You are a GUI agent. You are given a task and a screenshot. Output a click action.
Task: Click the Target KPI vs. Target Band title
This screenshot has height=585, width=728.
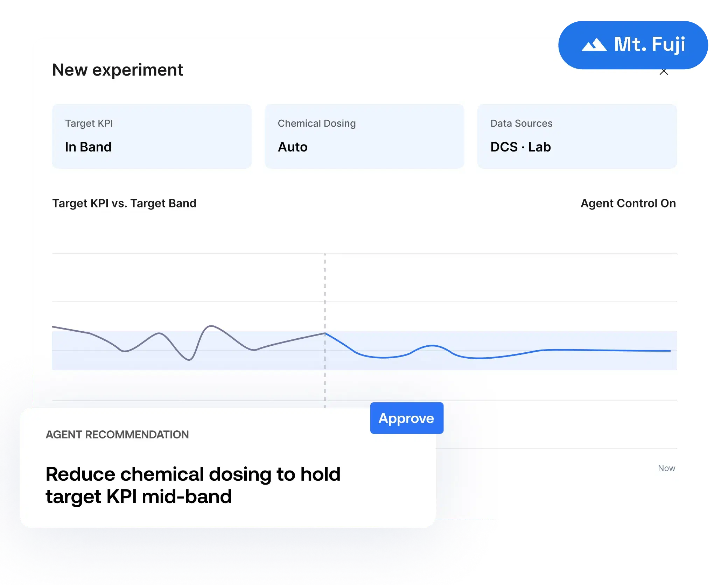point(124,203)
